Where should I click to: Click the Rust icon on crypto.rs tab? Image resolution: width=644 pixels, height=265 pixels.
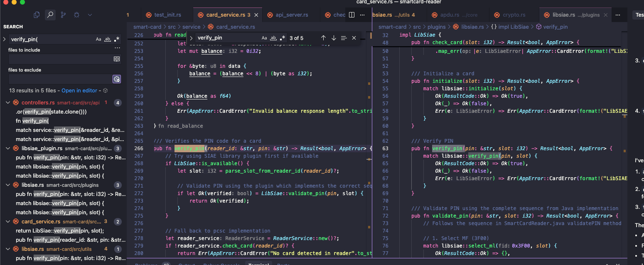[x=497, y=15]
